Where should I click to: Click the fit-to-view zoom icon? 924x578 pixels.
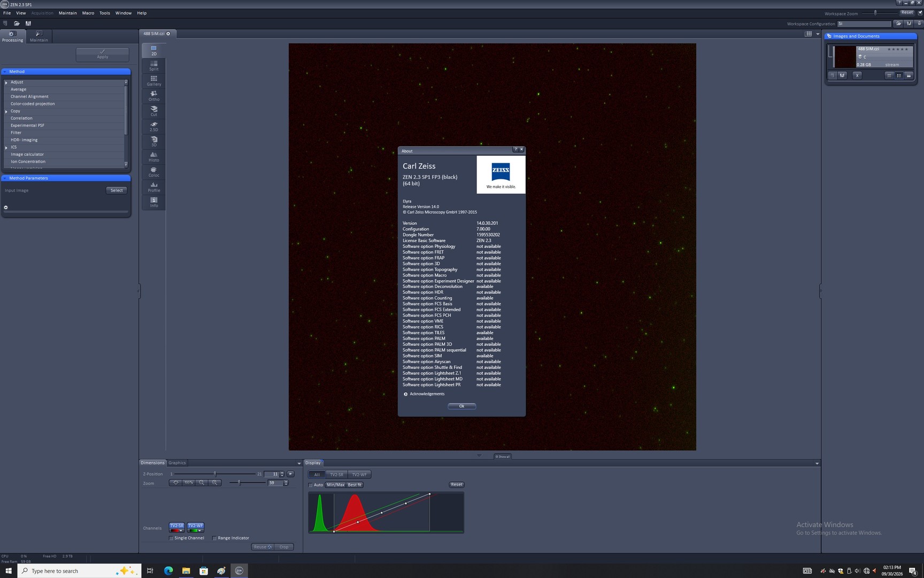176,483
